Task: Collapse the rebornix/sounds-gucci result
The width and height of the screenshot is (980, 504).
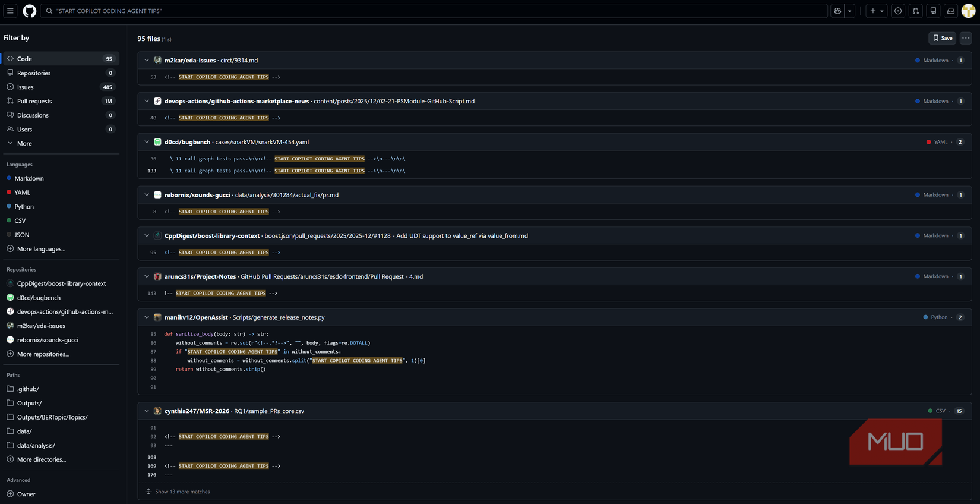Action: [147, 195]
